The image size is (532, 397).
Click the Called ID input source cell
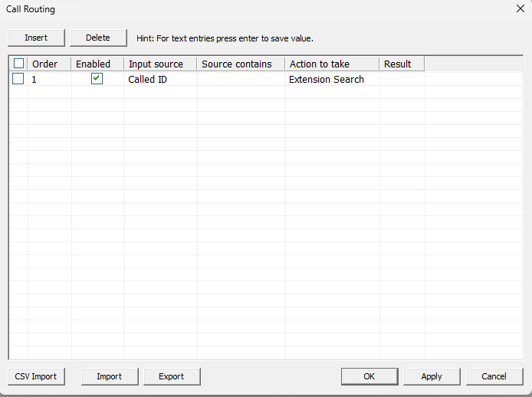pyautogui.click(x=161, y=79)
